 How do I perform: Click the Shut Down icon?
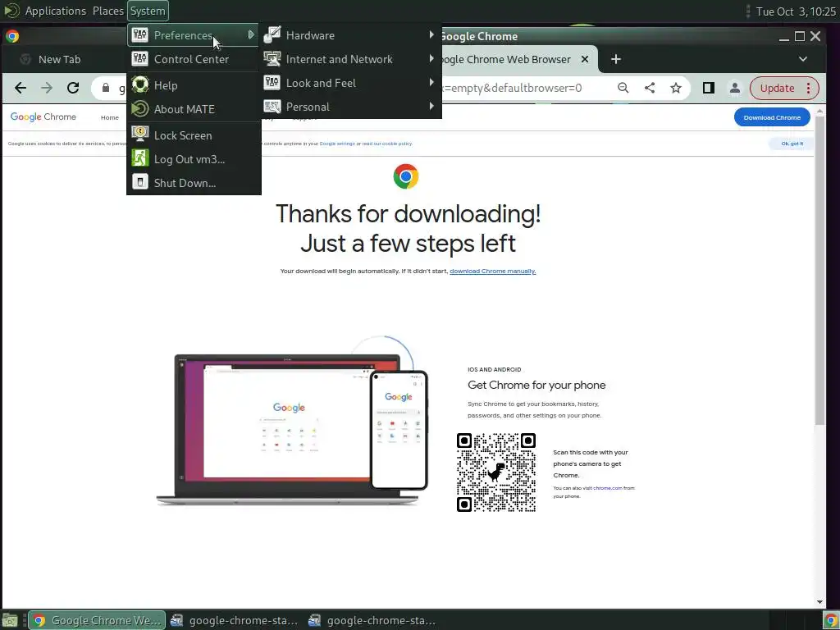[x=139, y=182]
